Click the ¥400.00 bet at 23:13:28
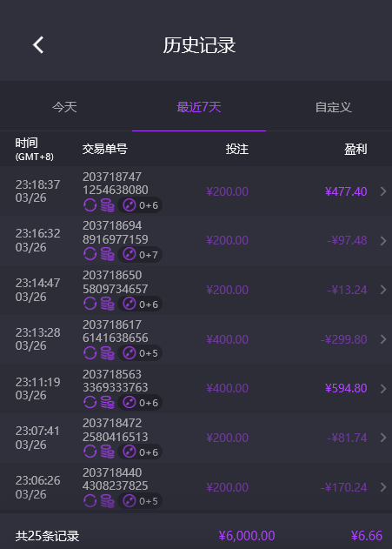This screenshot has height=549, width=392. [228, 339]
